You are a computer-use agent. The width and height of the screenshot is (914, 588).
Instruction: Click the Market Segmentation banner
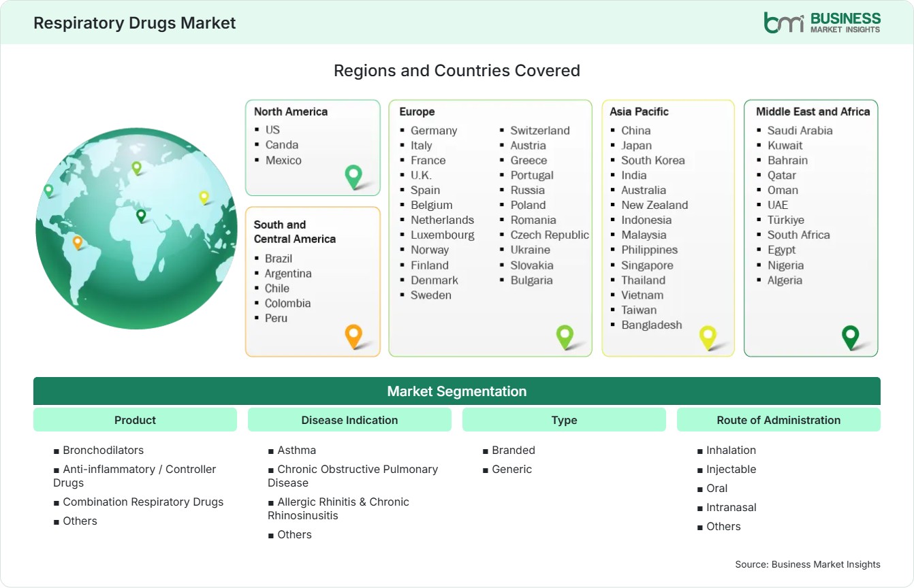point(457,391)
